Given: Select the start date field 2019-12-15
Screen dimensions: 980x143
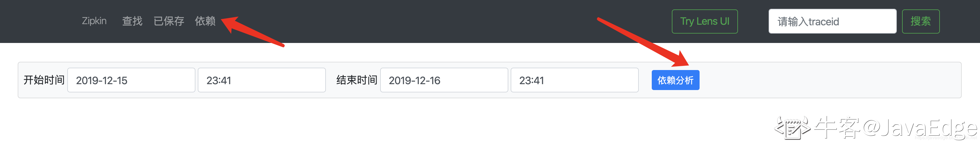Looking at the screenshot, I should [x=131, y=80].
